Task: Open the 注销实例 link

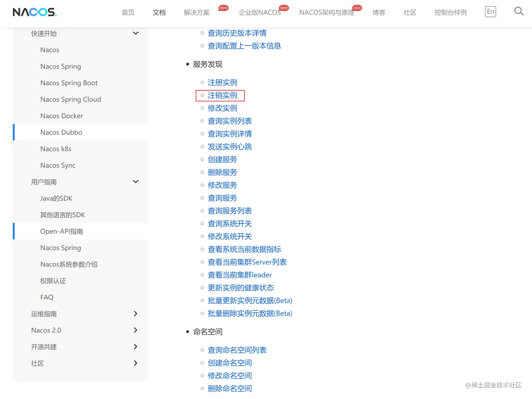Action: click(222, 95)
